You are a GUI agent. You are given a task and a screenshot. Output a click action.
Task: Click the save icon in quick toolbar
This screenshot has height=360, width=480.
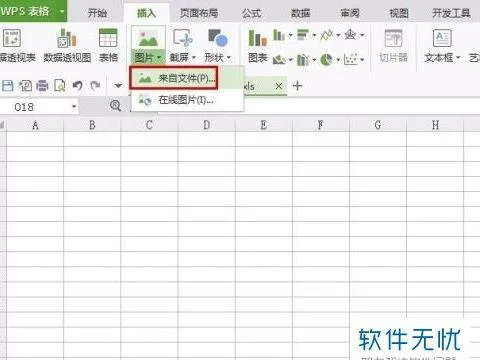pos(8,86)
